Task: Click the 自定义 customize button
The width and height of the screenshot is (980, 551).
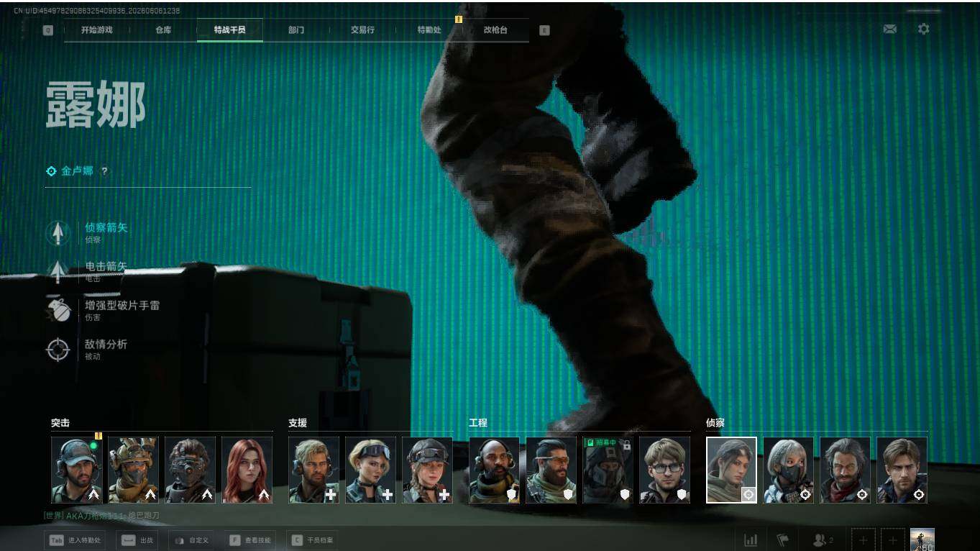Action: [x=191, y=539]
